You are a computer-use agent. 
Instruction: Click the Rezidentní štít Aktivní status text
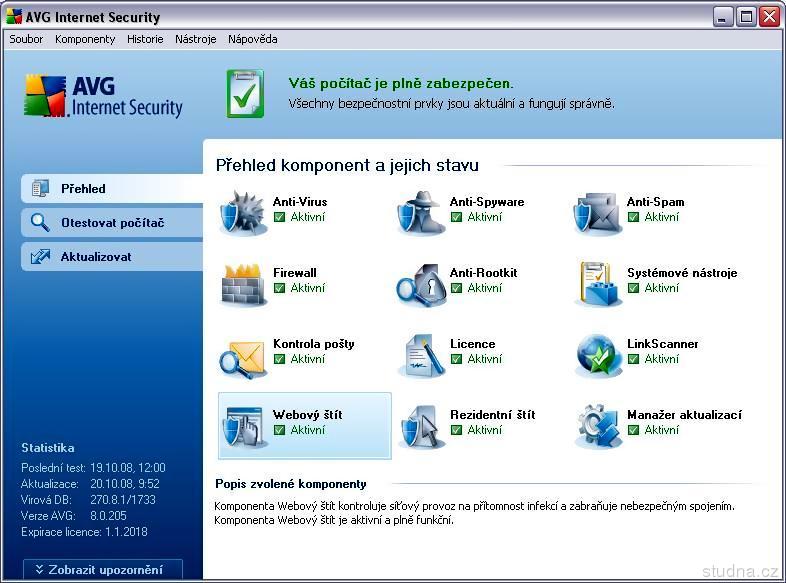(x=485, y=430)
